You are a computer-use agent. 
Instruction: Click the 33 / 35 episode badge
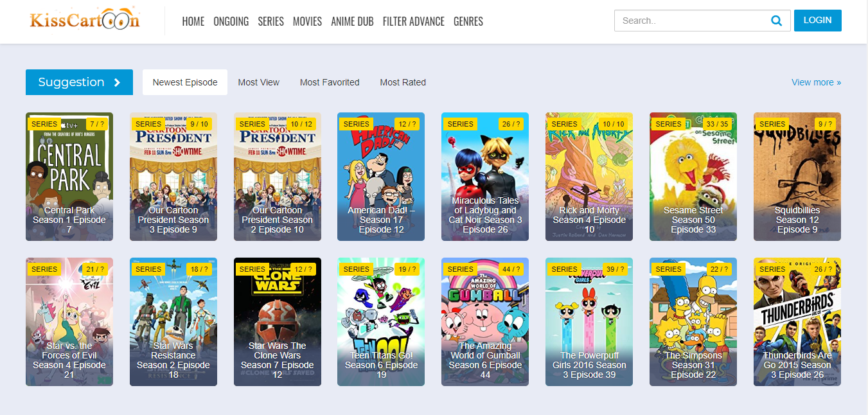[717, 124]
